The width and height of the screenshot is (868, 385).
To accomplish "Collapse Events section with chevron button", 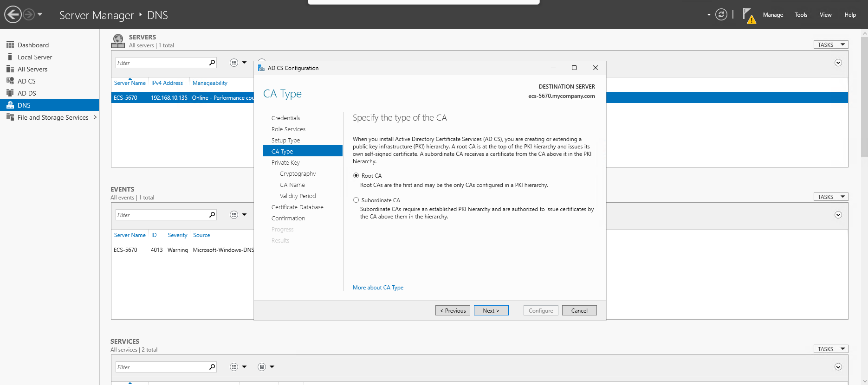I will [838, 215].
